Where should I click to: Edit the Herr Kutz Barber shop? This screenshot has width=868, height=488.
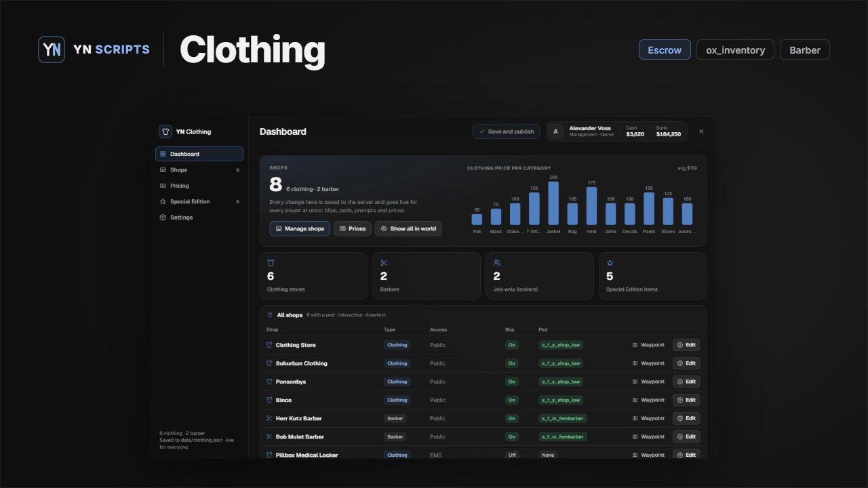coord(686,418)
